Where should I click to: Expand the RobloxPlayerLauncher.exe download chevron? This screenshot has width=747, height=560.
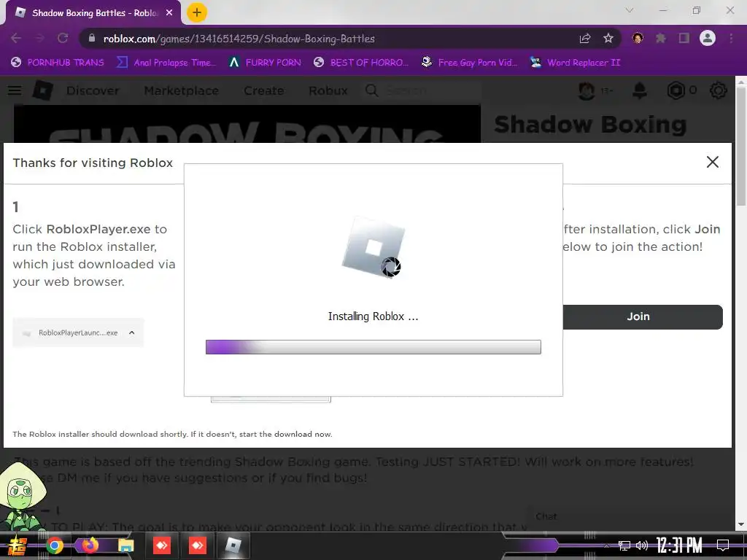pyautogui.click(x=132, y=332)
